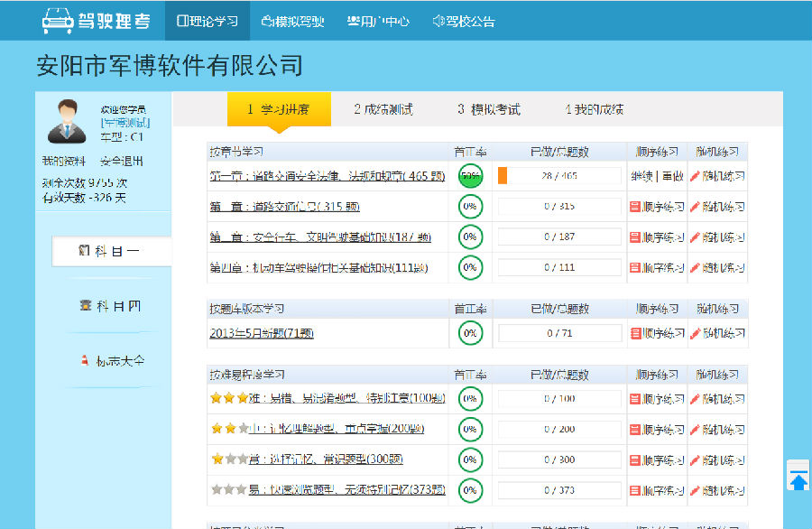Open chapter two link with 315 questions
The height and width of the screenshot is (529, 812).
pyautogui.click(x=284, y=207)
